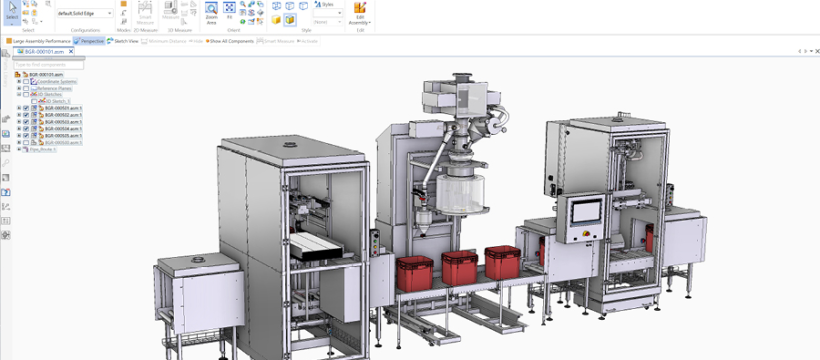Open Large Assembly Performance settings
Screen dimensions: 820x360
coord(38,41)
